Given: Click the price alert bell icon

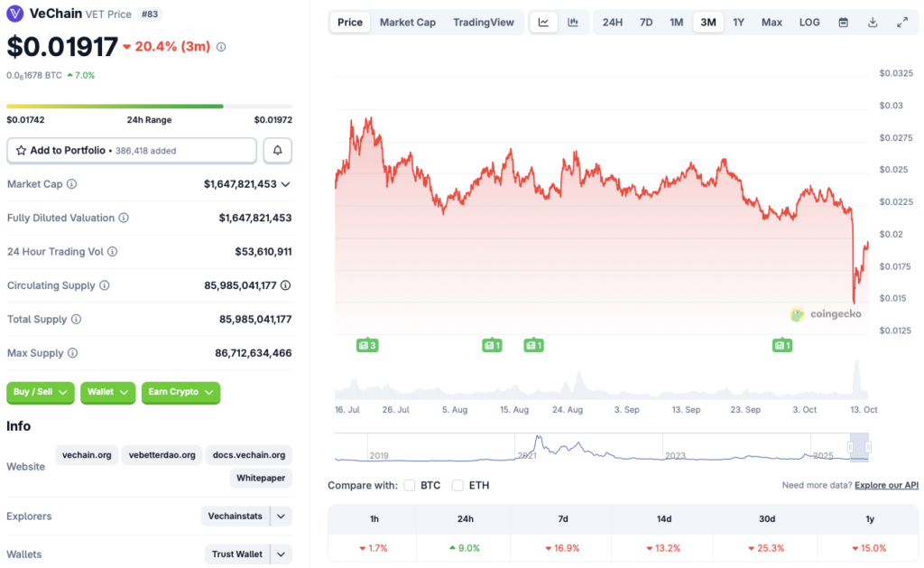Looking at the screenshot, I should coord(277,151).
